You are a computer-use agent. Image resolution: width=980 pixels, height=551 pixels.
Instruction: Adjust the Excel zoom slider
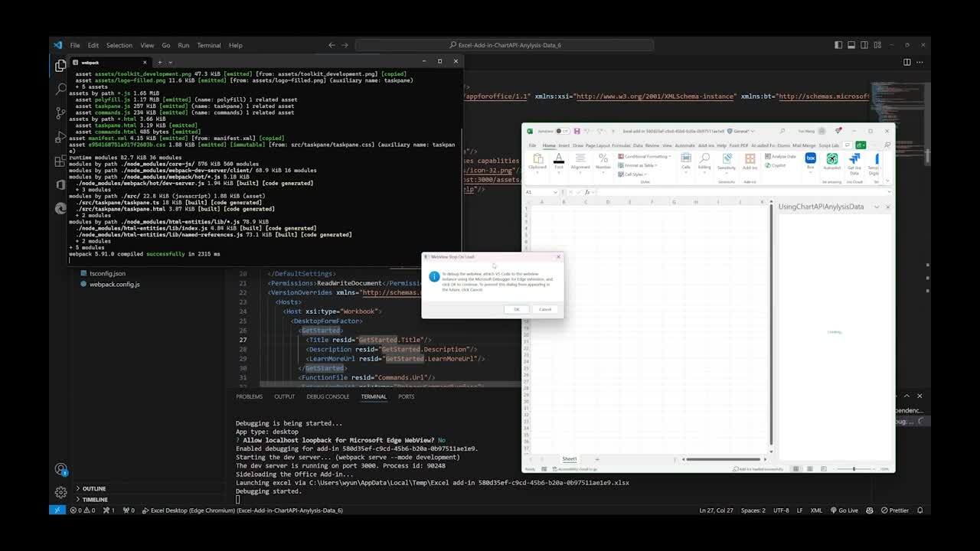[x=854, y=469]
